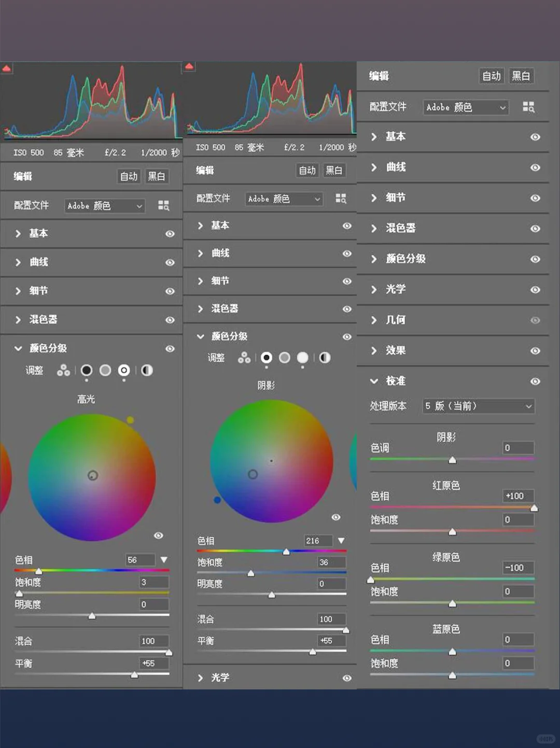This screenshot has height=748, width=560.
Task: Select the shadows circle icon in the 阴影 panel
Action: click(267, 358)
